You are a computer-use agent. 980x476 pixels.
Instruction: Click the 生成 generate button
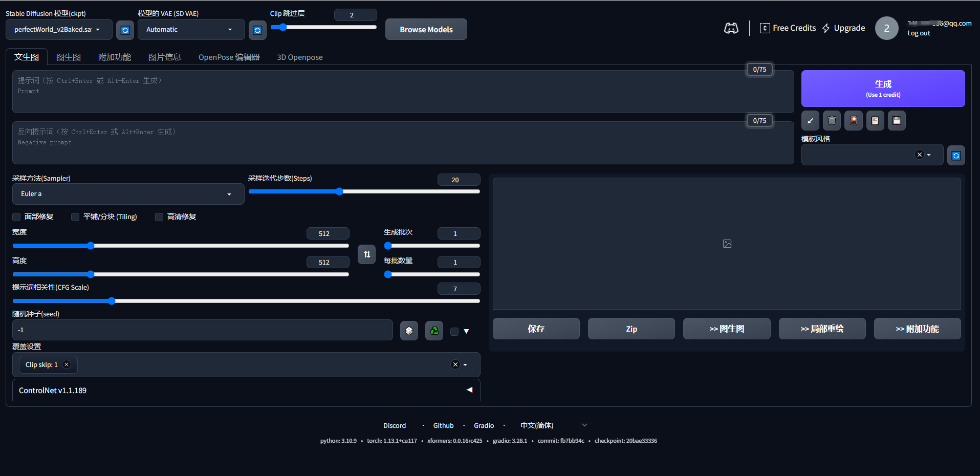pos(883,89)
